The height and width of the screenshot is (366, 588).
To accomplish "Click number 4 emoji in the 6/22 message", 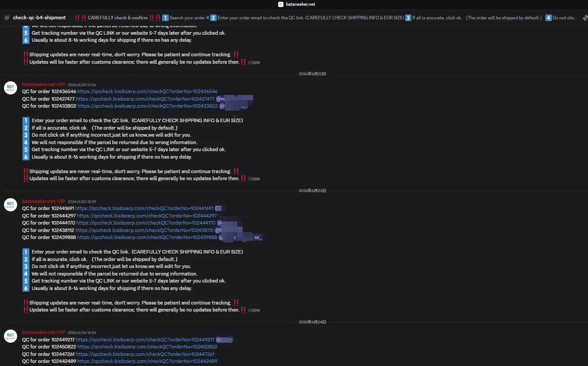I will pyautogui.click(x=26, y=142).
